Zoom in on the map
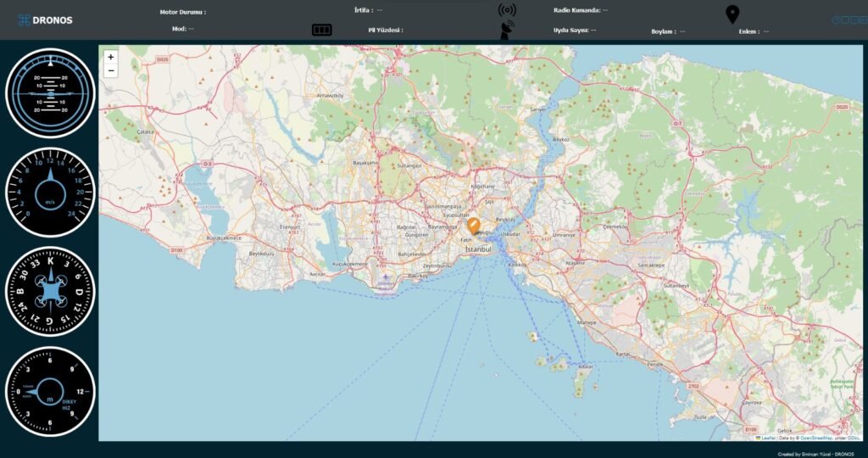The image size is (868, 458). tap(111, 57)
